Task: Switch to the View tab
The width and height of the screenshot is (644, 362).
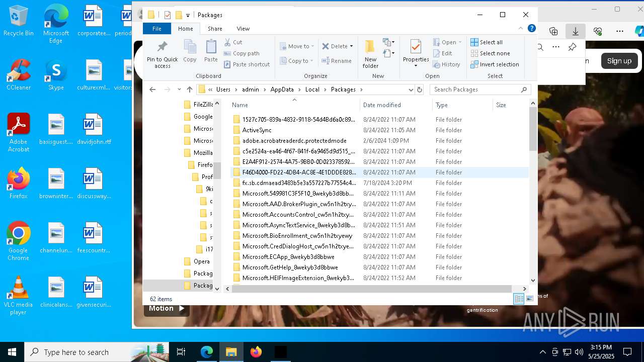Action: pos(243,29)
